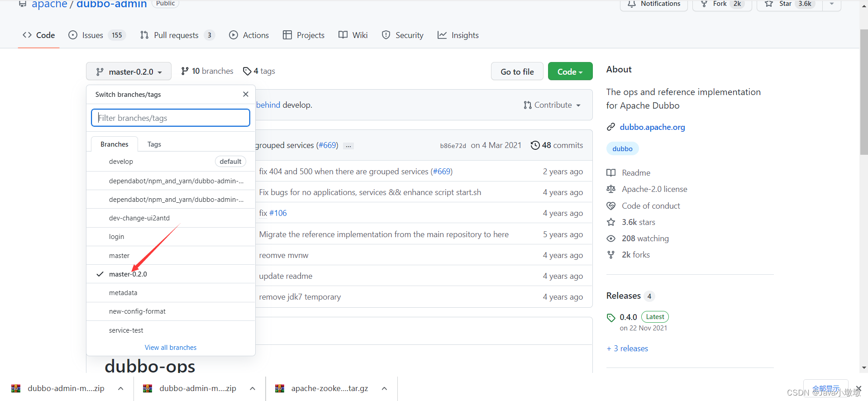The image size is (868, 401).
Task: Expand menu for first dubbo-admin zip download
Action: click(x=121, y=389)
